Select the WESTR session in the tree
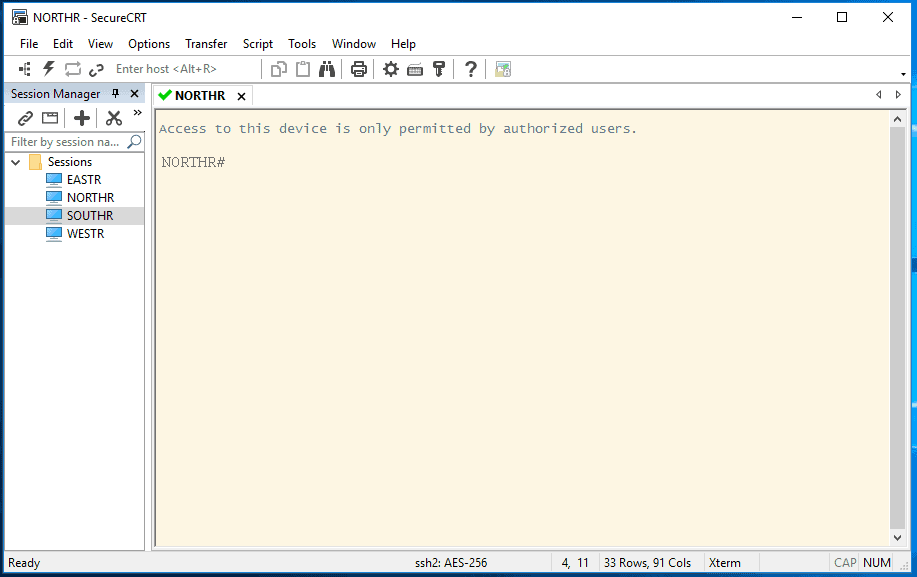 point(85,234)
